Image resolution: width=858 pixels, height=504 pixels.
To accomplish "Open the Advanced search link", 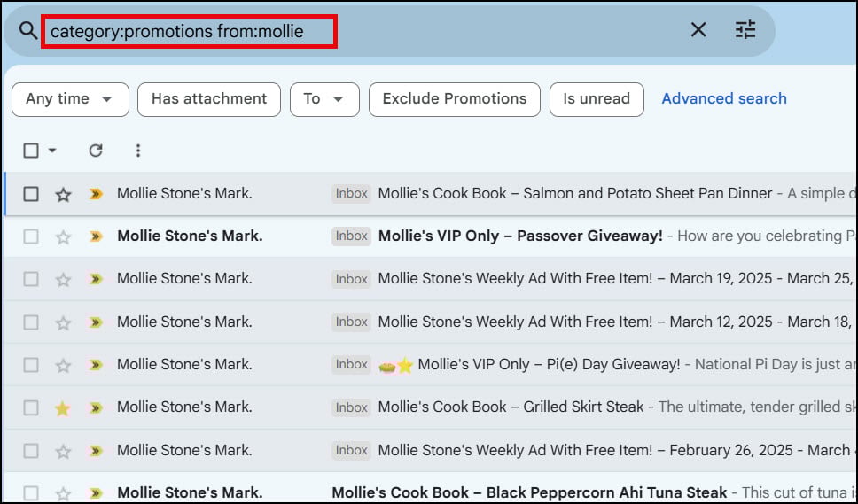I will pos(724,99).
